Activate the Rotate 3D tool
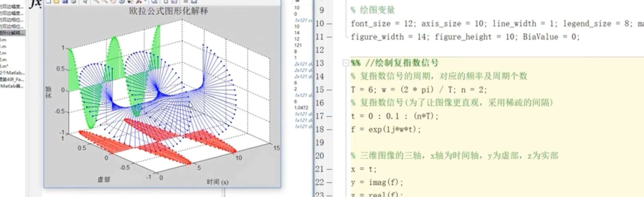Screen dimensions: 644x197 [122, 1]
